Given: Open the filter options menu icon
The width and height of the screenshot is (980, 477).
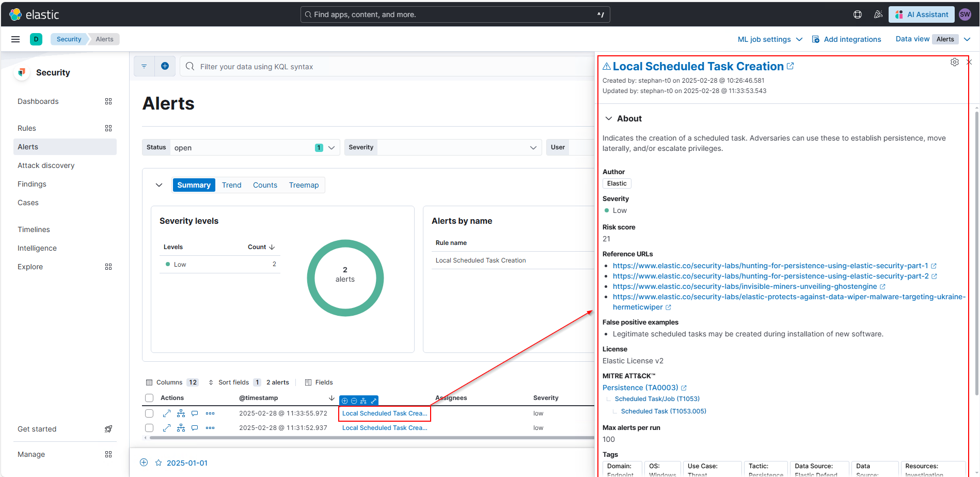Looking at the screenshot, I should click(x=144, y=66).
